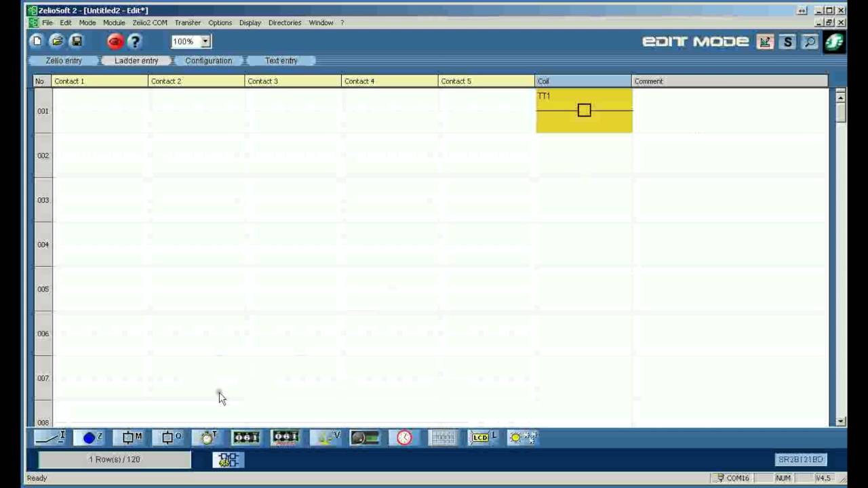Create a new file with the New icon
This screenshot has height=488, width=868.
[37, 41]
